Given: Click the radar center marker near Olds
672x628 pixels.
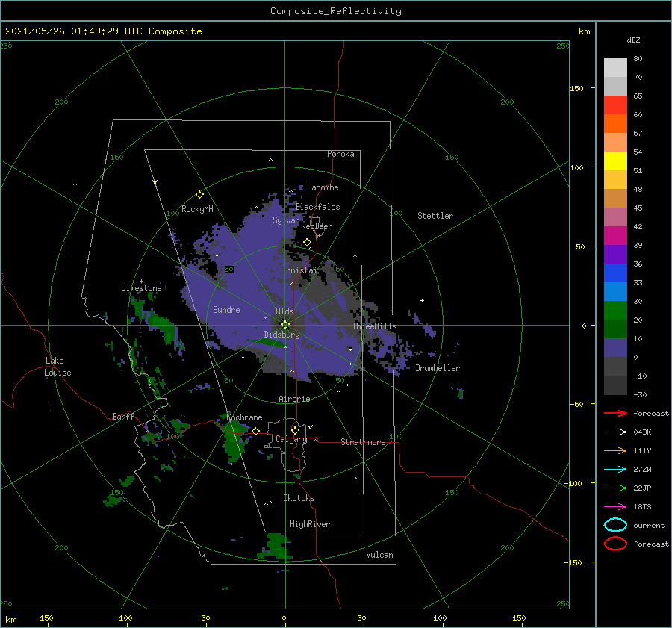Looking at the screenshot, I should coord(285,325).
